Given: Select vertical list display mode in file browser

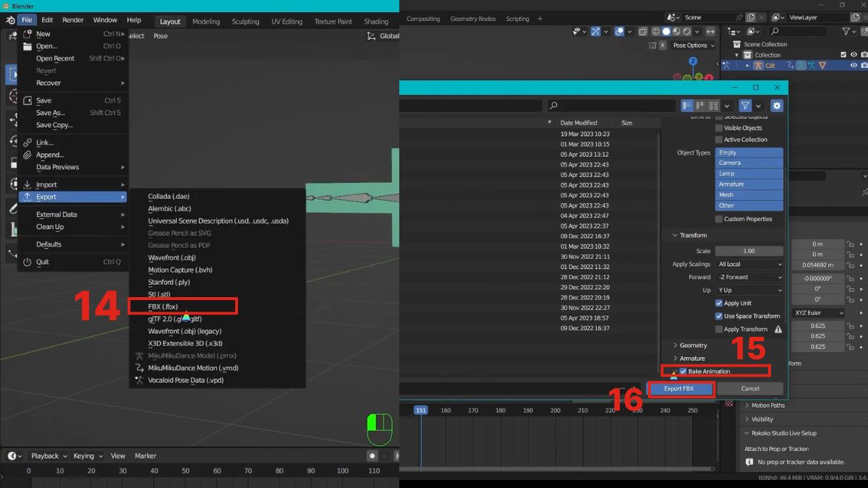Looking at the screenshot, I should pos(687,106).
